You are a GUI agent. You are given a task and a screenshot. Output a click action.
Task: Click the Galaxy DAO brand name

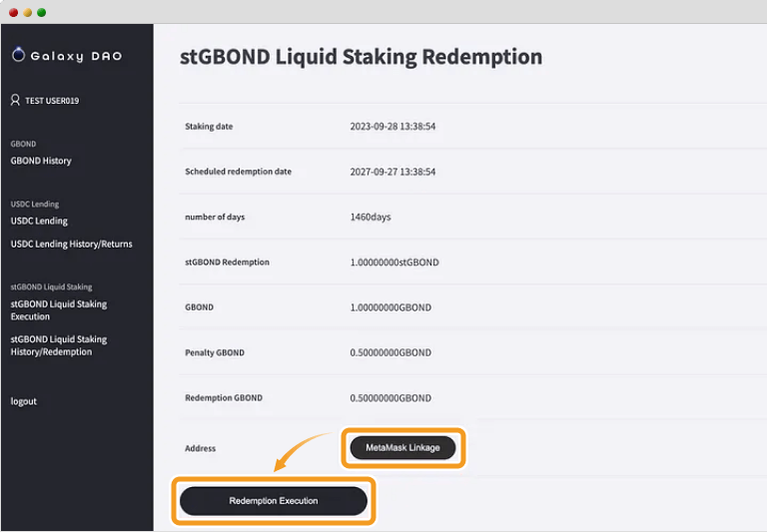(x=76, y=56)
